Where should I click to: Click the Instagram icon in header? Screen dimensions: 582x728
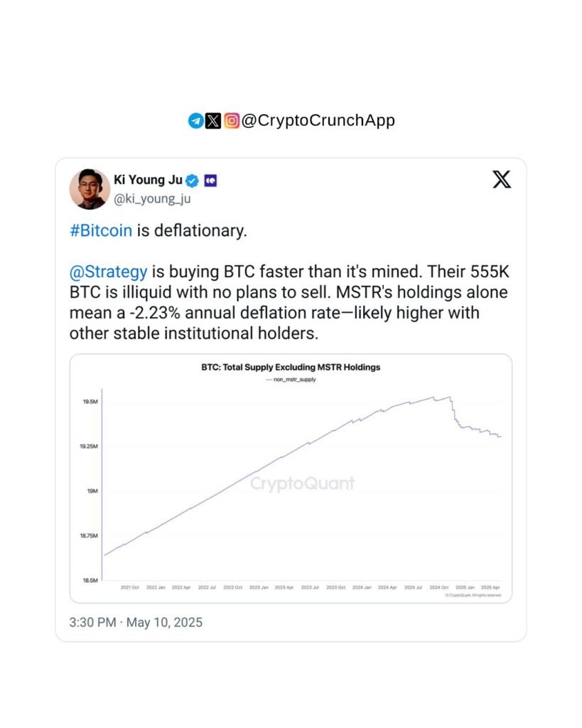tap(232, 121)
